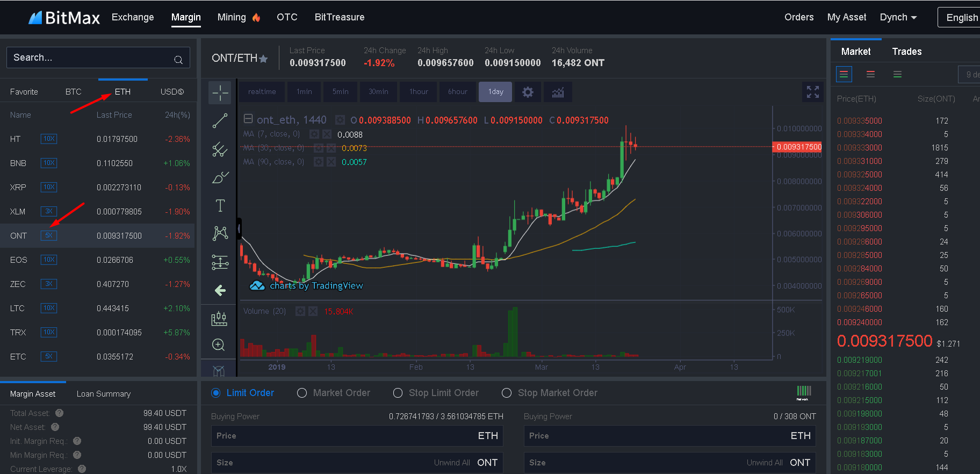Click the bid price 0.009219000
This screenshot has width=980, height=474.
tap(860, 360)
